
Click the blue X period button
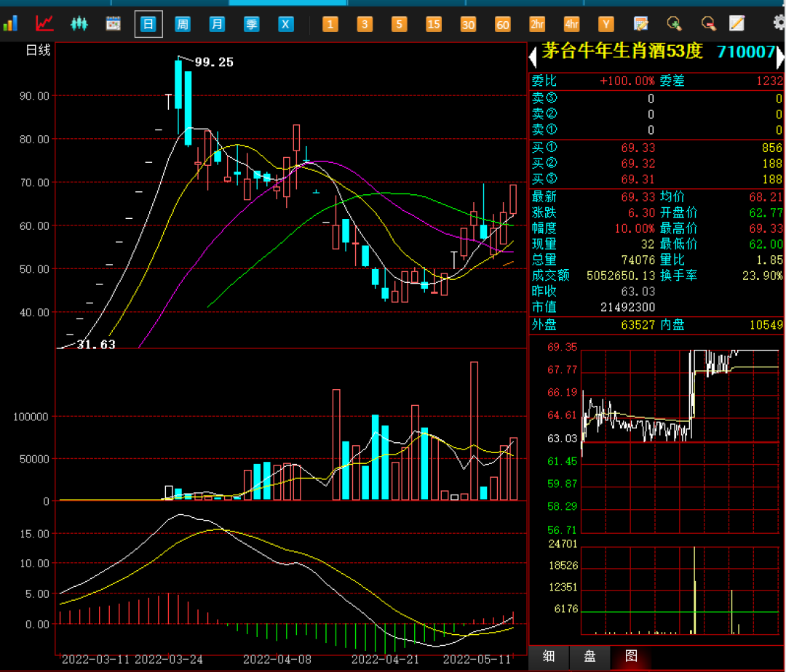point(286,24)
